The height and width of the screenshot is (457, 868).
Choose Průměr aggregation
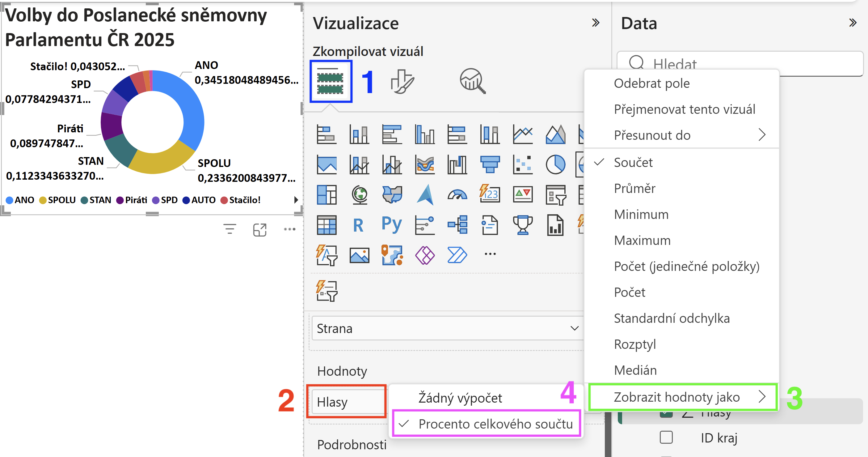pyautogui.click(x=681, y=188)
